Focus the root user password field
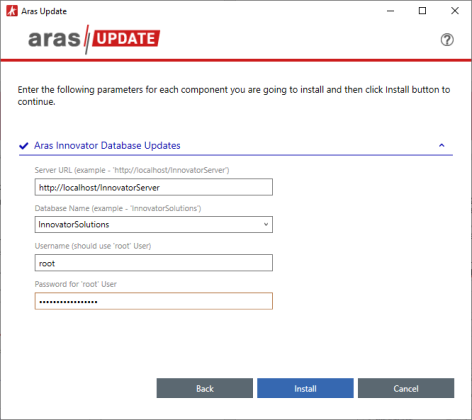The height and width of the screenshot is (420, 472). pos(154,301)
